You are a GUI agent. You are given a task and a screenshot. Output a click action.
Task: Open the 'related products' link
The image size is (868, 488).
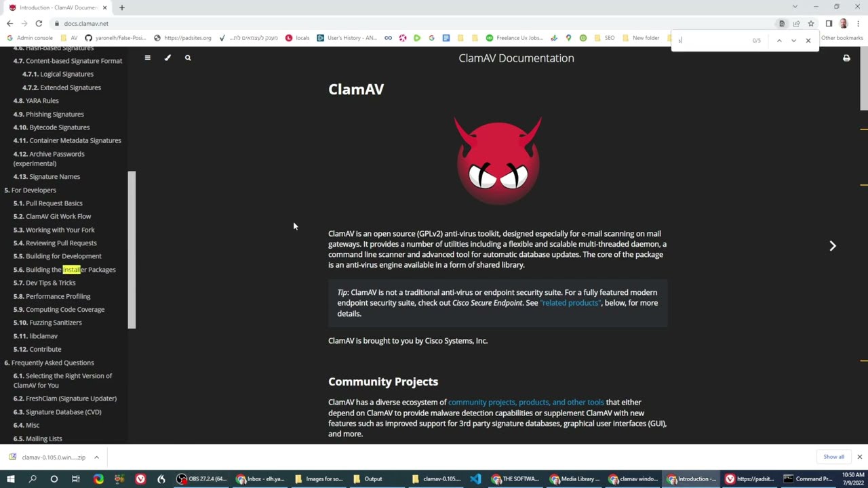pos(570,303)
